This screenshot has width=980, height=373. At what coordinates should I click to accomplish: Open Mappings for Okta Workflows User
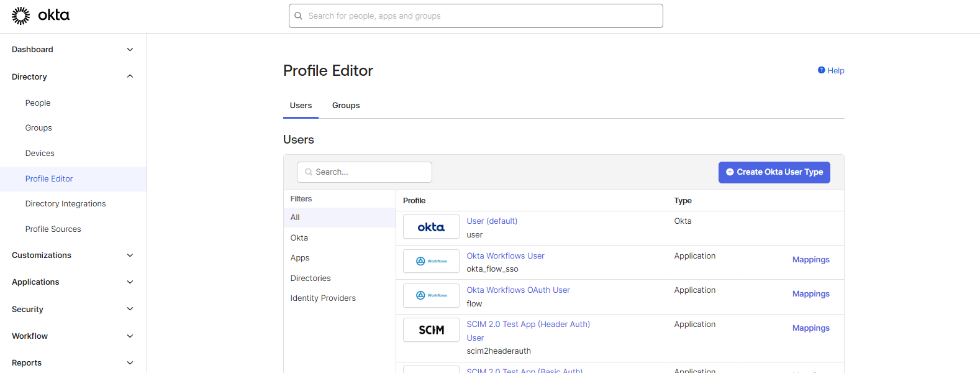(x=811, y=260)
